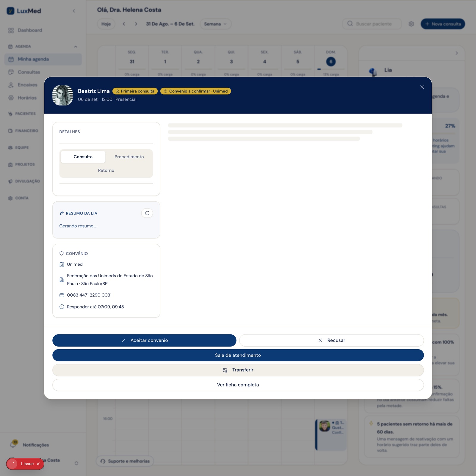
Task: Click Suporte e melhorias button
Action: point(125,461)
